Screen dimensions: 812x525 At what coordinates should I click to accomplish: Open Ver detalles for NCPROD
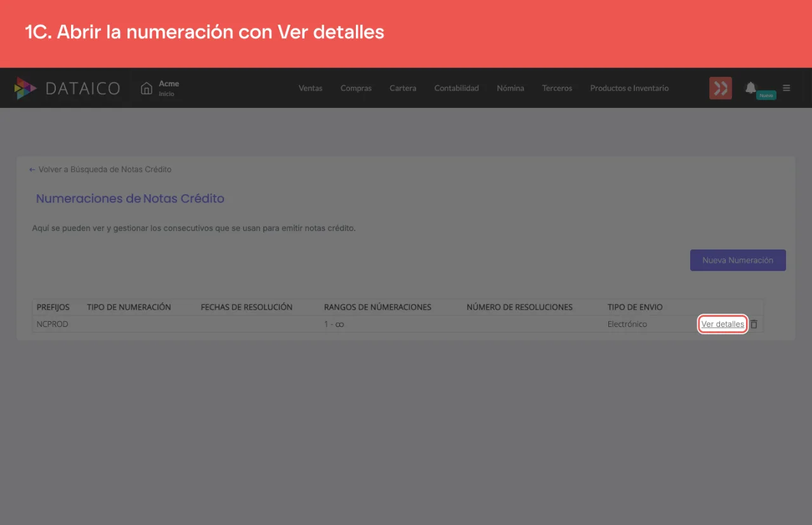pos(723,324)
